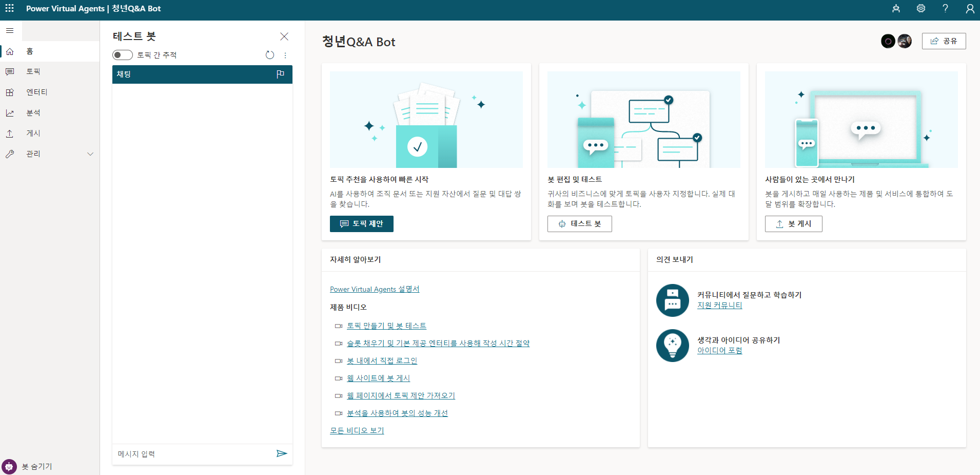
Task: Open the test bot more options menu
Action: pos(285,55)
